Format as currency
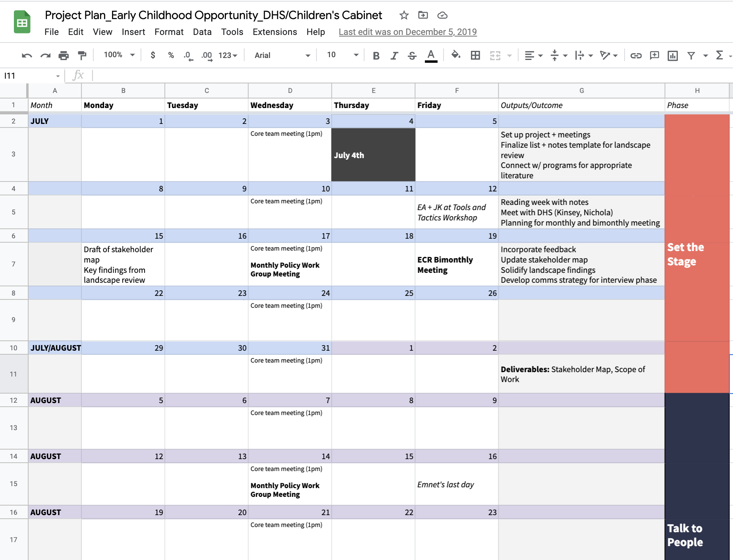The width and height of the screenshot is (733, 560). click(153, 55)
